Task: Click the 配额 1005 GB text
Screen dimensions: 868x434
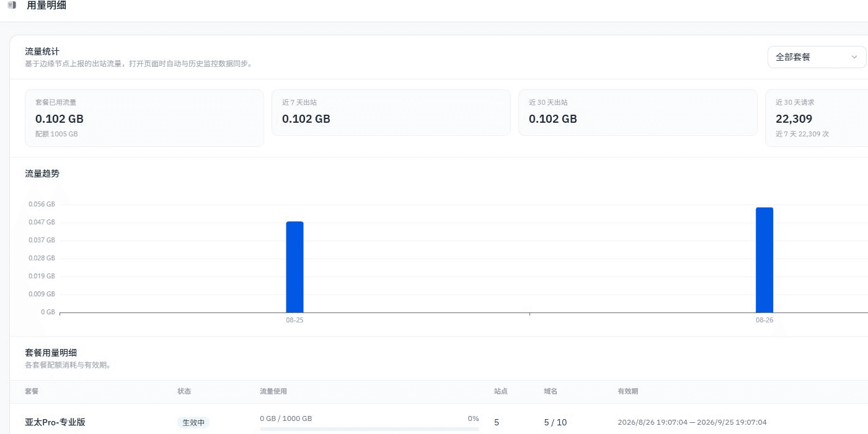Action: [56, 134]
